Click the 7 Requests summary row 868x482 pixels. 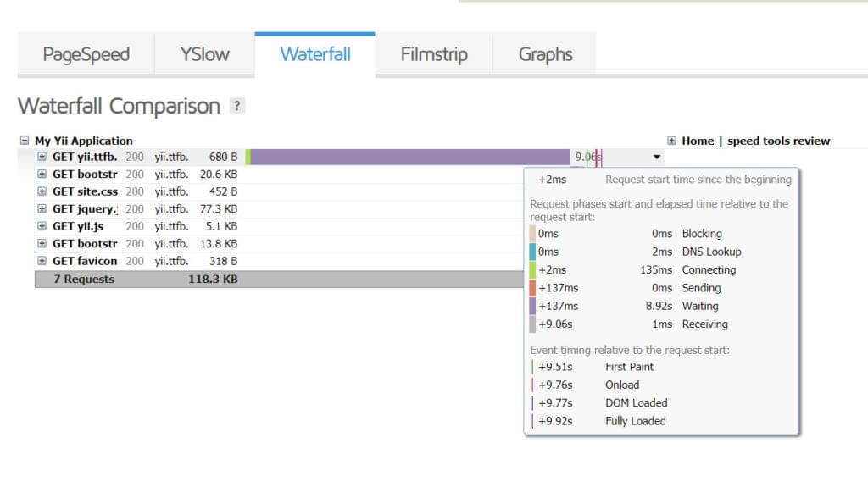84,279
